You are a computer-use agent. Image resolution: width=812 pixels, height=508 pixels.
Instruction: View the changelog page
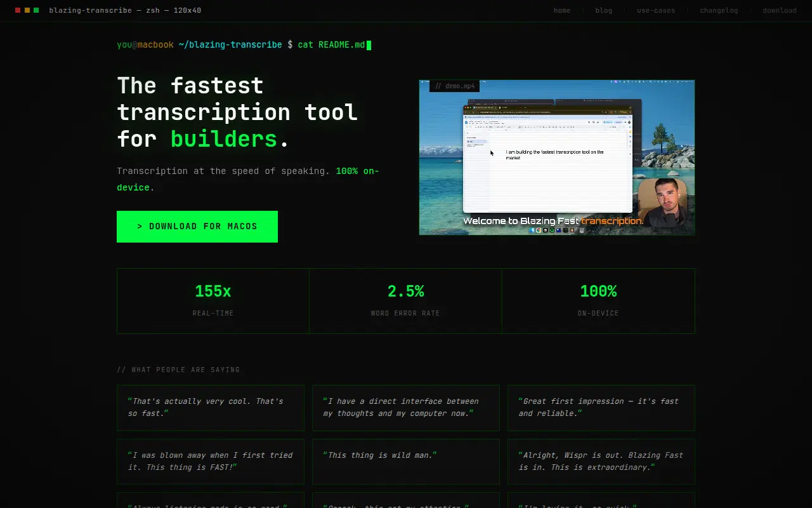click(719, 10)
